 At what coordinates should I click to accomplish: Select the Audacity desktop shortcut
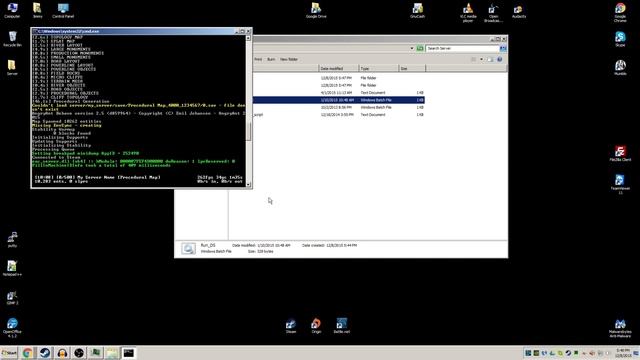click(519, 10)
